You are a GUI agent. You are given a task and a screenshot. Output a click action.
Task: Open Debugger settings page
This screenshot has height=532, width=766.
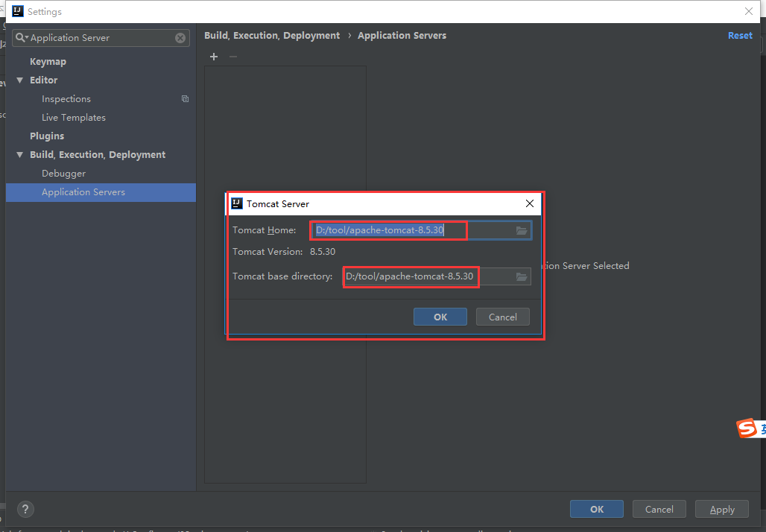(x=63, y=174)
